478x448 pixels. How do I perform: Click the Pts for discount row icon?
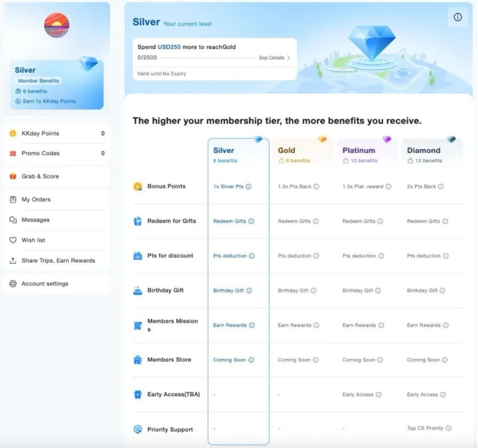138,256
